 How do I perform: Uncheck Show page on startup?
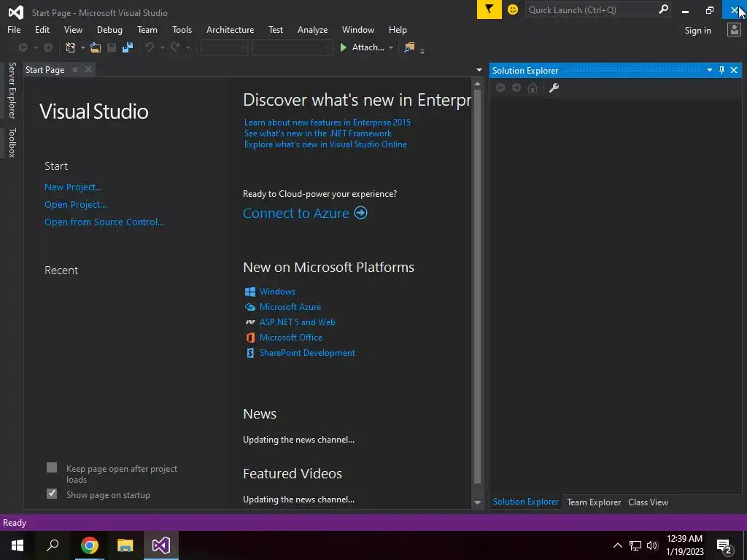pos(52,494)
